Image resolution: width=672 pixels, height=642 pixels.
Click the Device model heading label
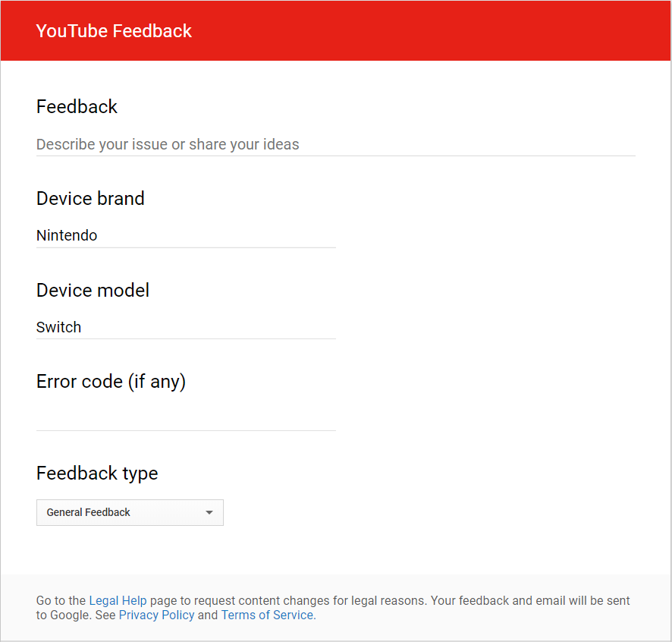93,291
